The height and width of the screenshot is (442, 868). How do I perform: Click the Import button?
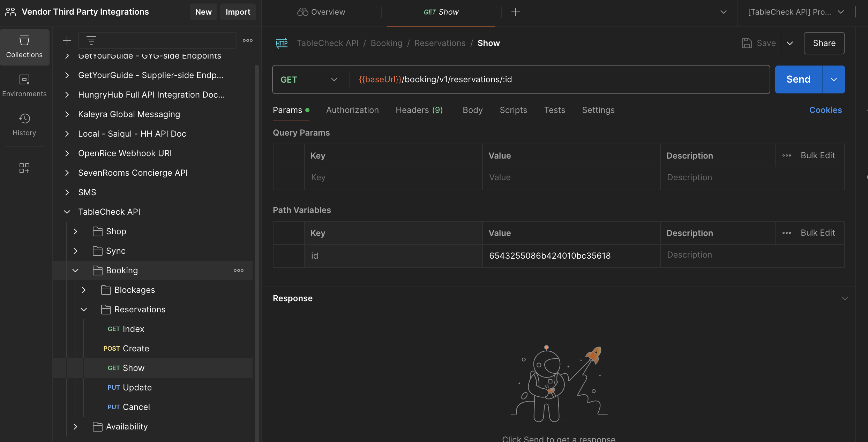click(x=238, y=12)
